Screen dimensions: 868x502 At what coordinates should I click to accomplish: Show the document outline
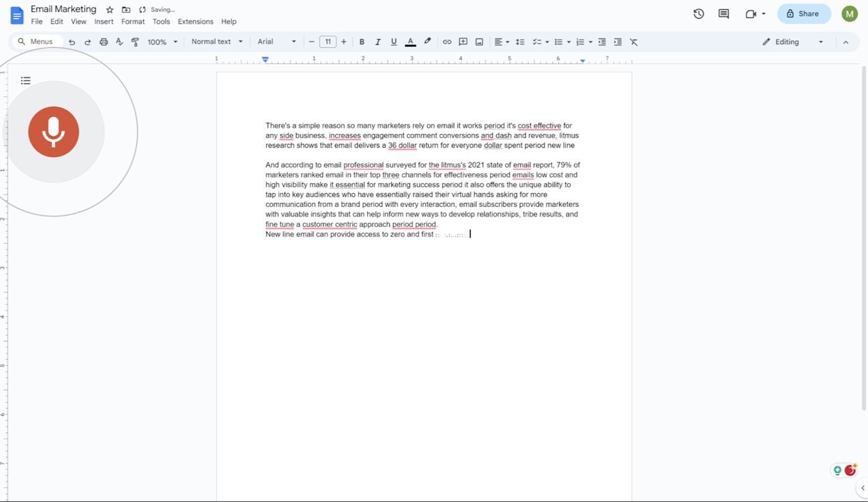point(25,81)
